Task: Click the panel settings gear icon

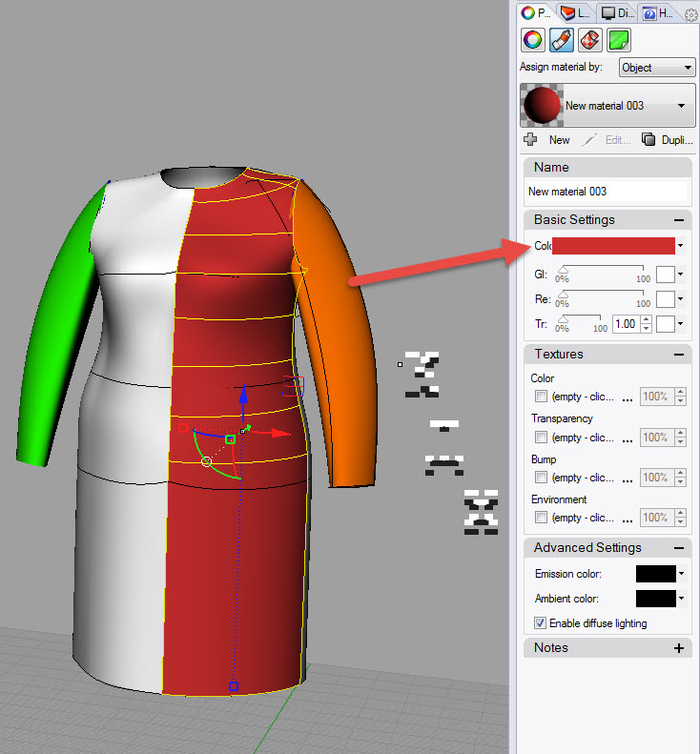Action: coord(690,14)
